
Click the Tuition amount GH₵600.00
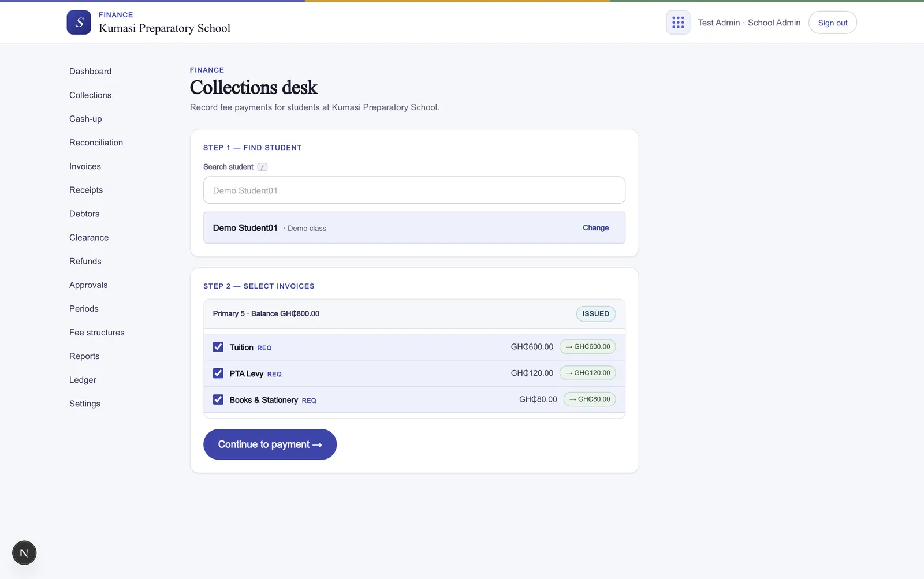[532, 347]
